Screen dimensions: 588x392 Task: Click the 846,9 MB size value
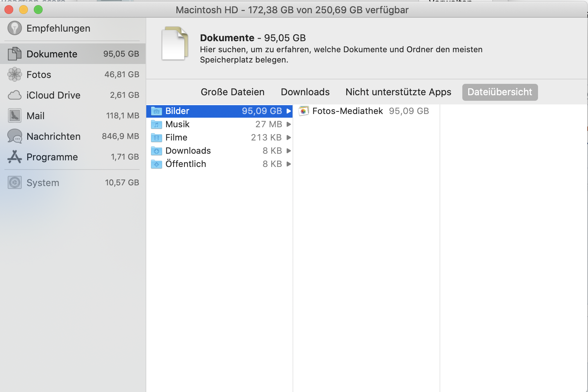tap(121, 136)
